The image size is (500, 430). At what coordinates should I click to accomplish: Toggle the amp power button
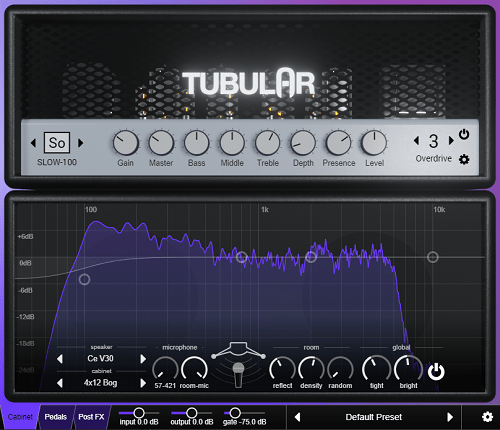click(464, 134)
